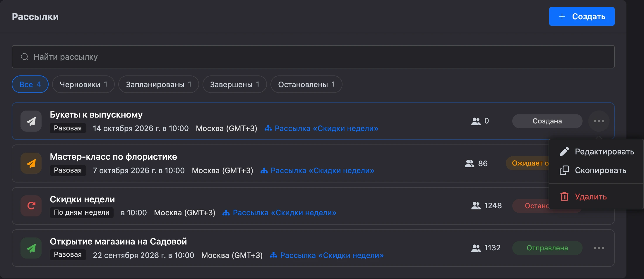Screen dimensions: 644x279
Task: Switch to the Черновики filter tab
Action: [83, 84]
